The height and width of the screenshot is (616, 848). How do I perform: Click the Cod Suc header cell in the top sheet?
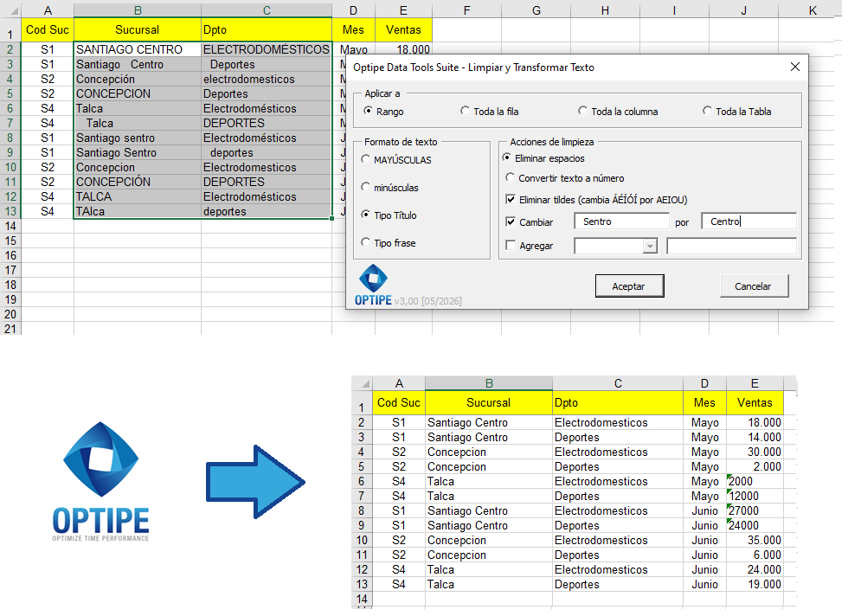(x=48, y=29)
